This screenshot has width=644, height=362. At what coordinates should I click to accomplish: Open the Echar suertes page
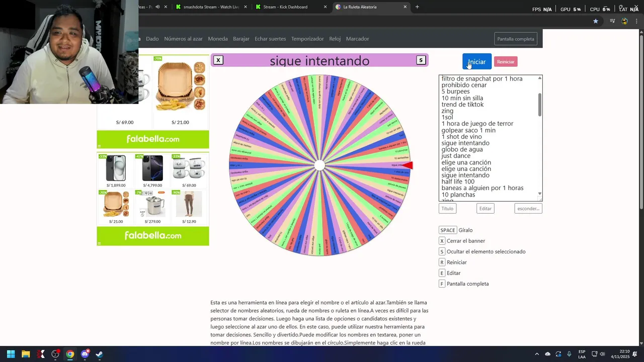click(x=270, y=39)
